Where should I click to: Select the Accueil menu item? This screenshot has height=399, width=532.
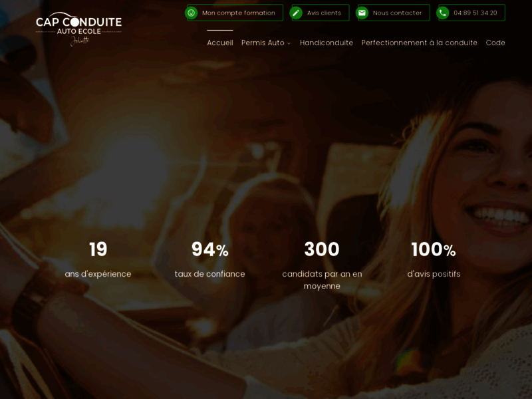tap(219, 43)
